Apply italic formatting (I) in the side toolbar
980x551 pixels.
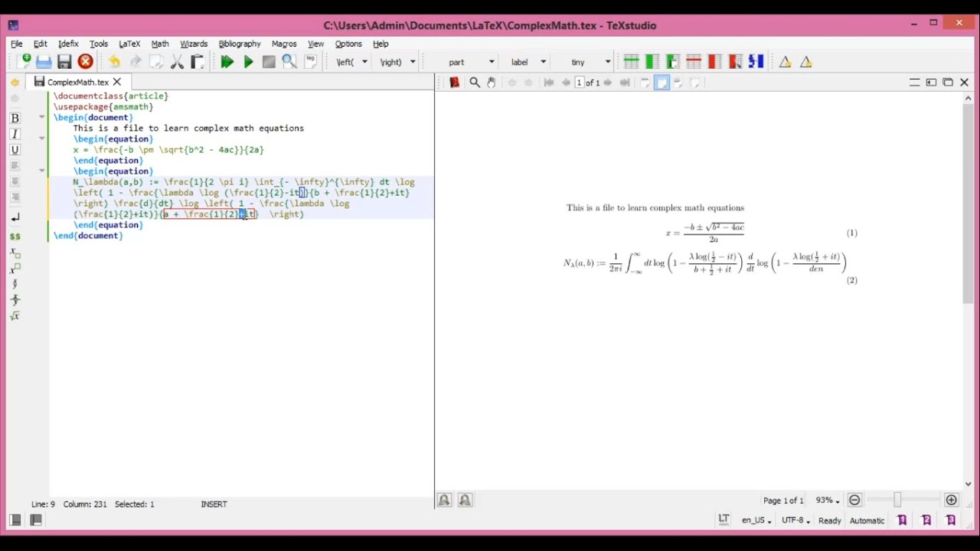[15, 134]
